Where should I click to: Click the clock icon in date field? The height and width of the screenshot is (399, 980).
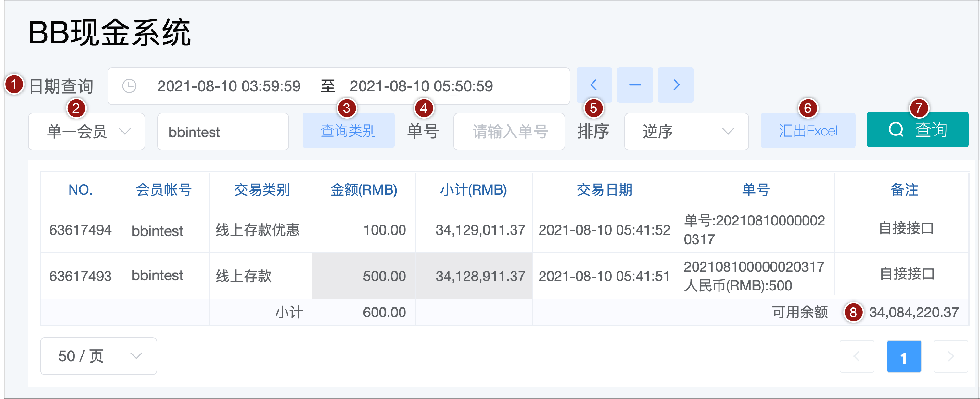point(129,86)
